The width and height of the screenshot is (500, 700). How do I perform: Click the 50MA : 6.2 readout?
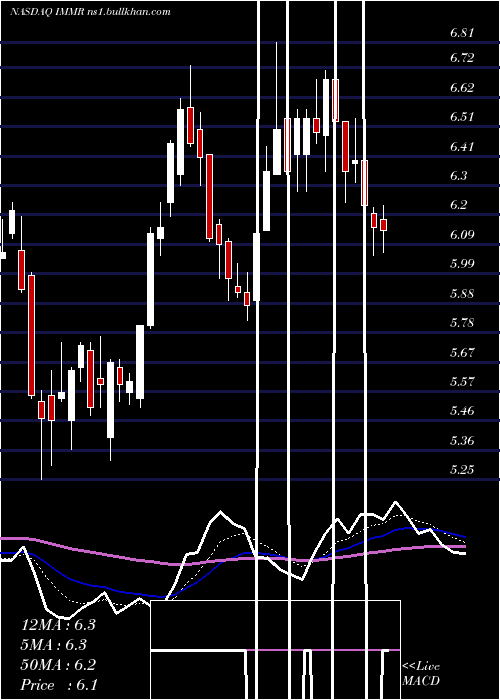tap(58, 665)
